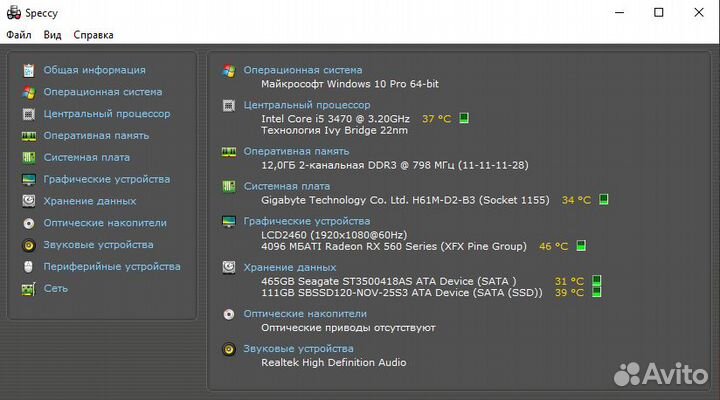Click the Realtek High Definition Audio line
The height and width of the screenshot is (400, 720).
333,362
